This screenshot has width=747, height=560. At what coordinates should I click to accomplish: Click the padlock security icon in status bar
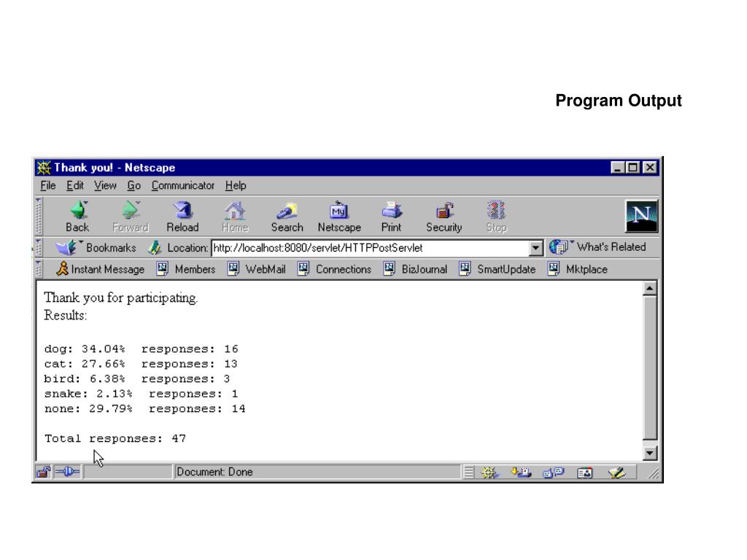[x=43, y=472]
